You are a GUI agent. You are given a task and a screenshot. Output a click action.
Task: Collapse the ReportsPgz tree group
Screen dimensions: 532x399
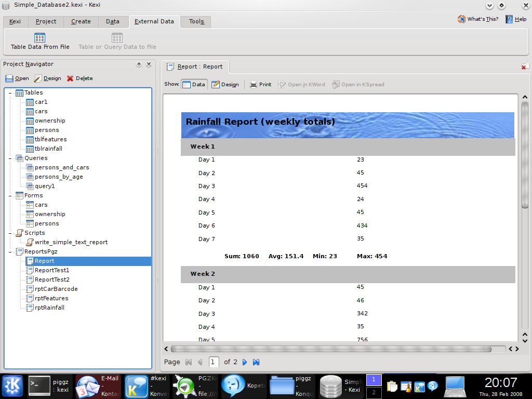click(x=10, y=252)
